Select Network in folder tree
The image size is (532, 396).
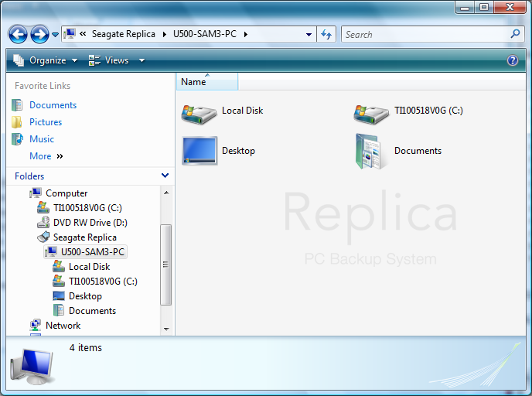pos(63,326)
